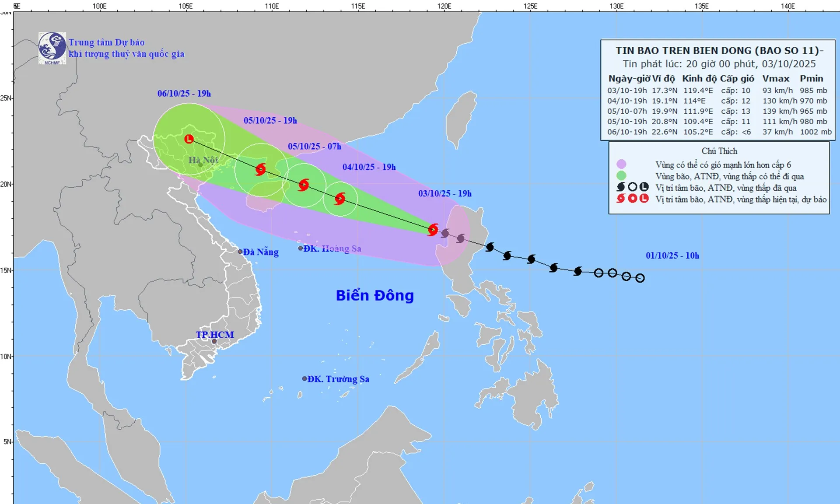
Task: Click the Biển Đông sea label
Action: pyautogui.click(x=374, y=295)
